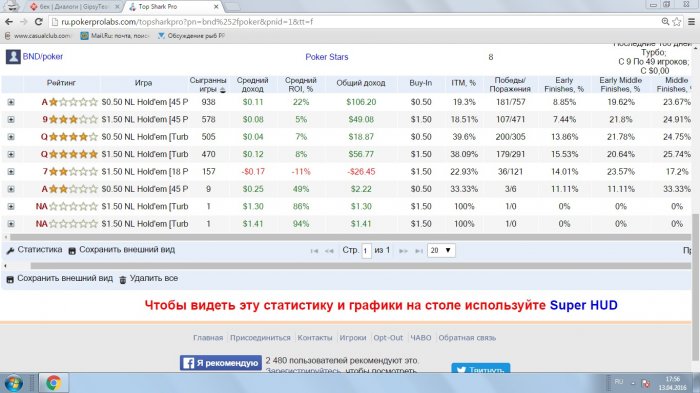Open the Обсуждение рыб bookmark

[x=192, y=36]
